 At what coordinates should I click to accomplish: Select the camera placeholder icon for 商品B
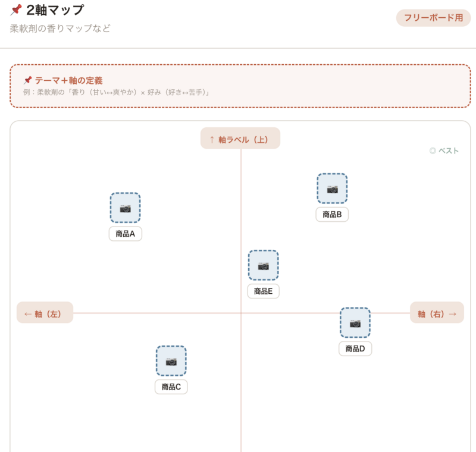tap(331, 189)
